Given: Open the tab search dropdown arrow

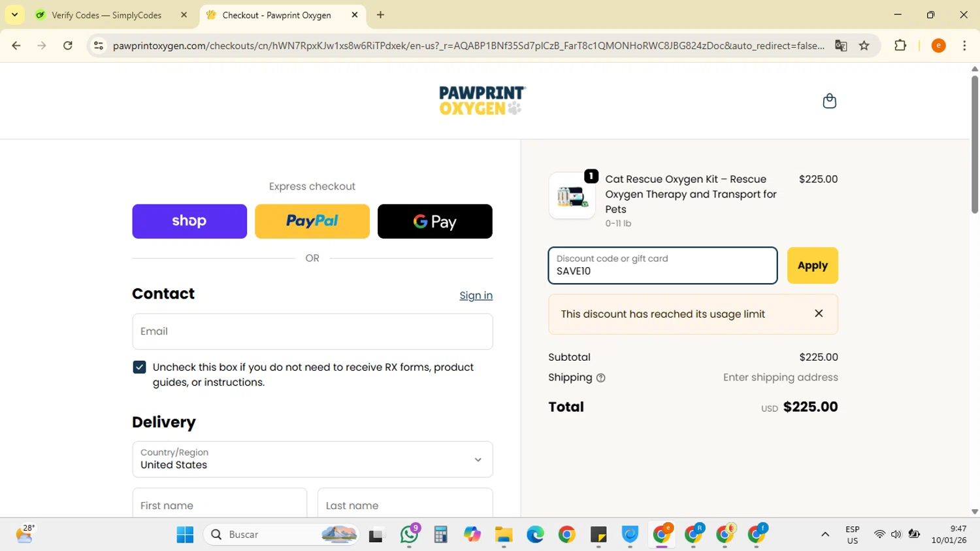Looking at the screenshot, I should point(14,15).
